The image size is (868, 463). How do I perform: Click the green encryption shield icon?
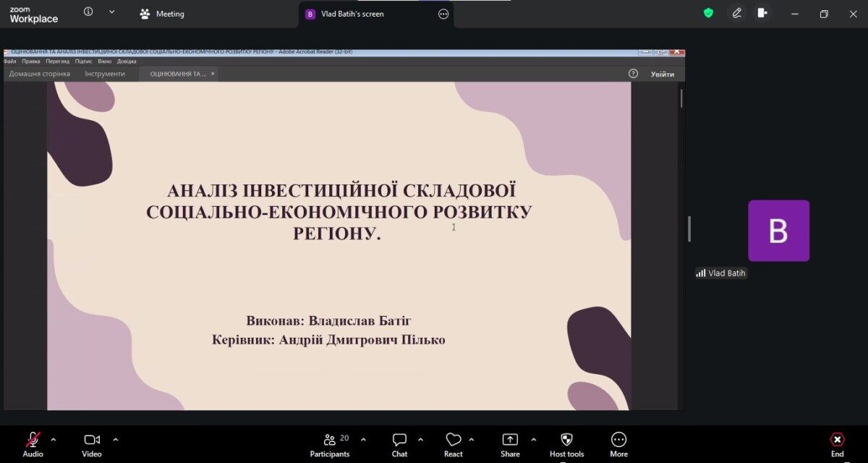(x=708, y=13)
